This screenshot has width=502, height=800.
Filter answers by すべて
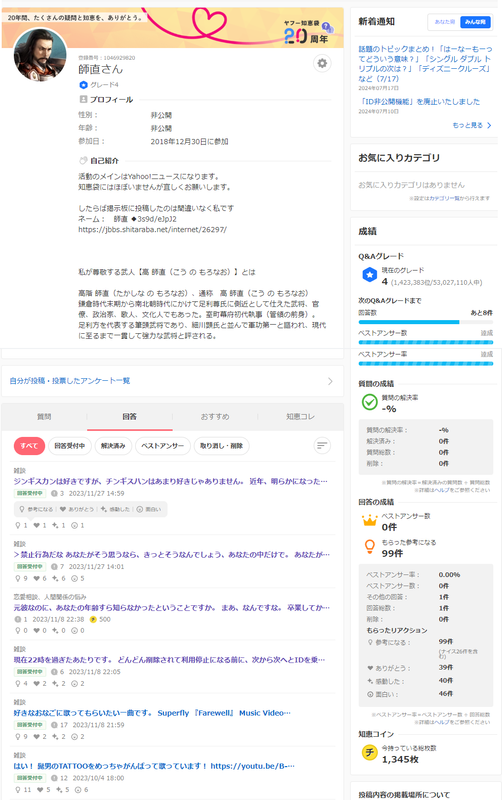pyautogui.click(x=29, y=445)
